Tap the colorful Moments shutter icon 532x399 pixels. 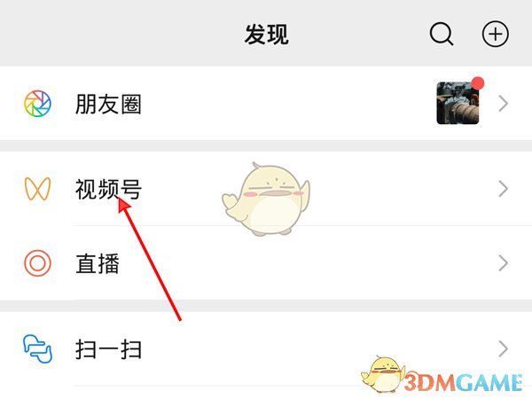[37, 104]
